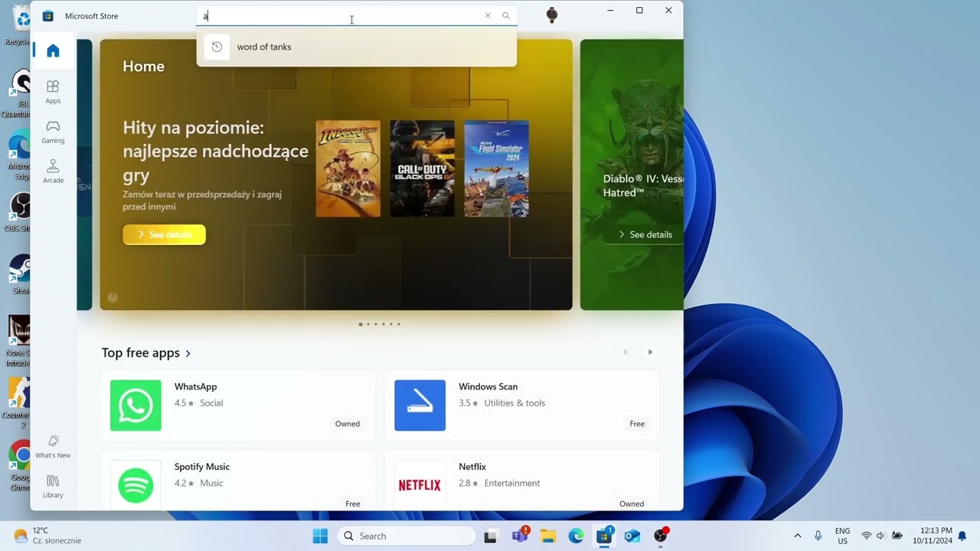Open What's New in sidebar
This screenshot has width=980, height=551.
pos(53,446)
